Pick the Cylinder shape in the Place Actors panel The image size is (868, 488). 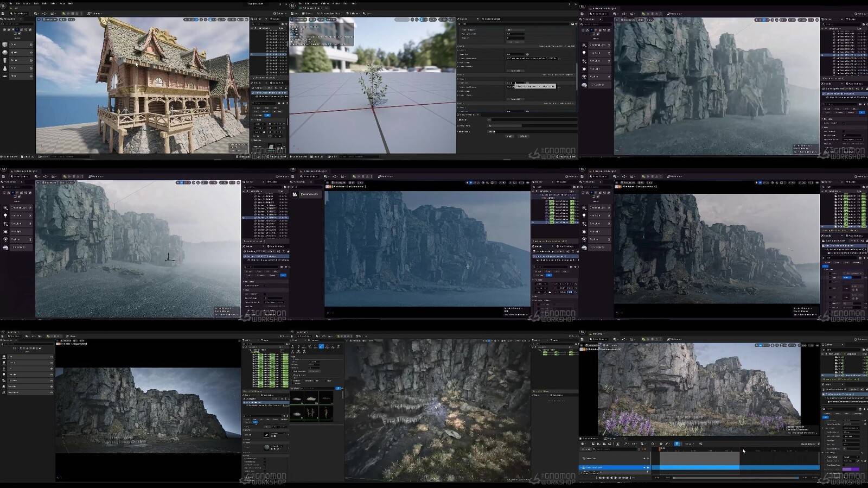(17, 60)
